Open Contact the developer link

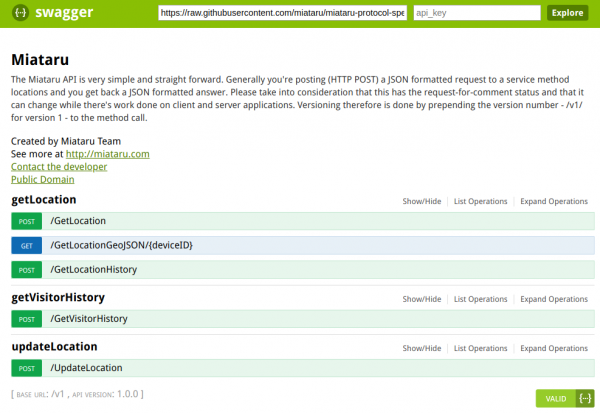tap(59, 167)
